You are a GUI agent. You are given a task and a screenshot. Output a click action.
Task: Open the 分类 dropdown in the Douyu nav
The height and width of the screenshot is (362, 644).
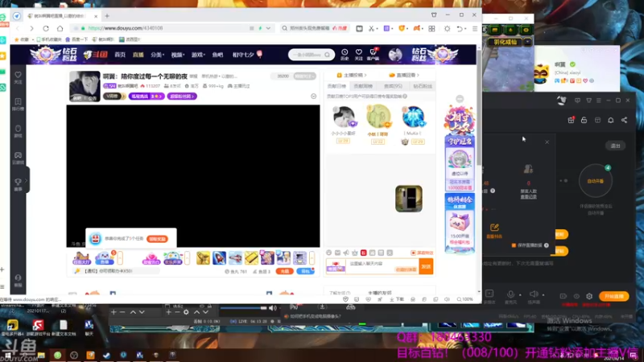(157, 55)
